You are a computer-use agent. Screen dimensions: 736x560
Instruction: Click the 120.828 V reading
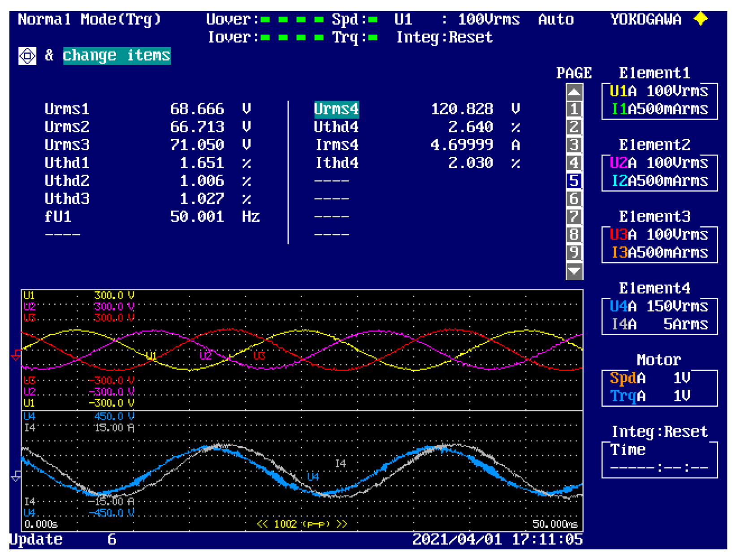(475, 109)
